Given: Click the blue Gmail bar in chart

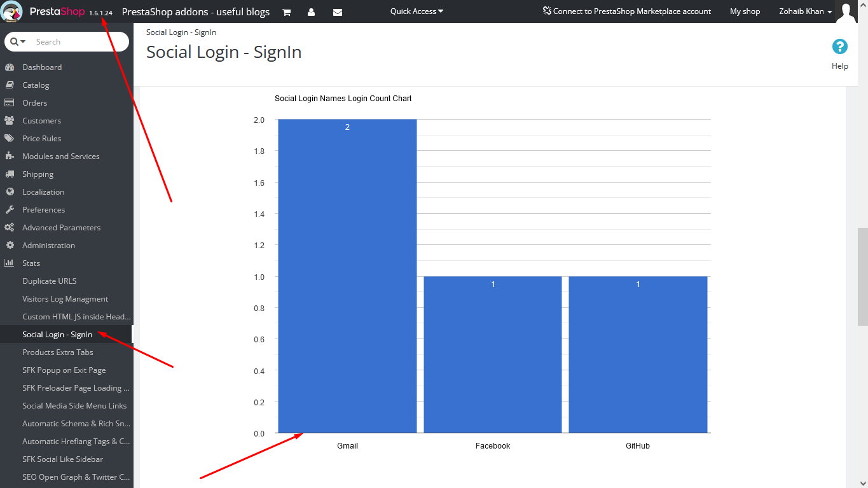Looking at the screenshot, I should click(x=347, y=276).
